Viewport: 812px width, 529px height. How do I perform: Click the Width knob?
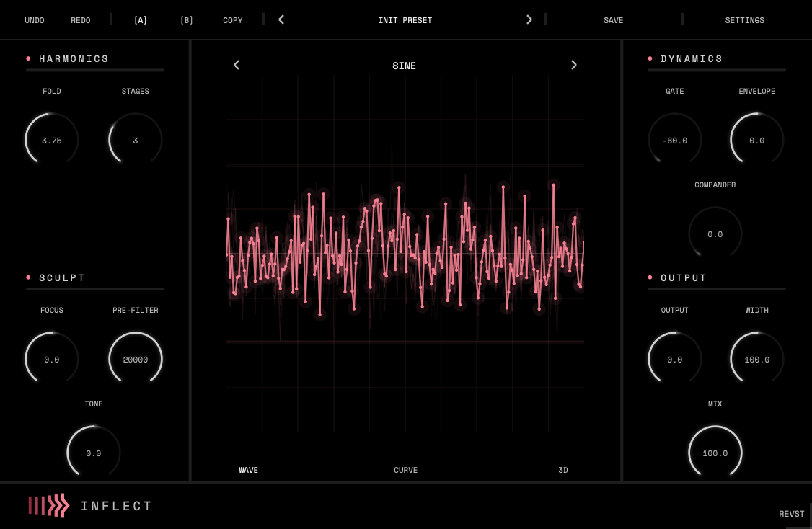(756, 359)
